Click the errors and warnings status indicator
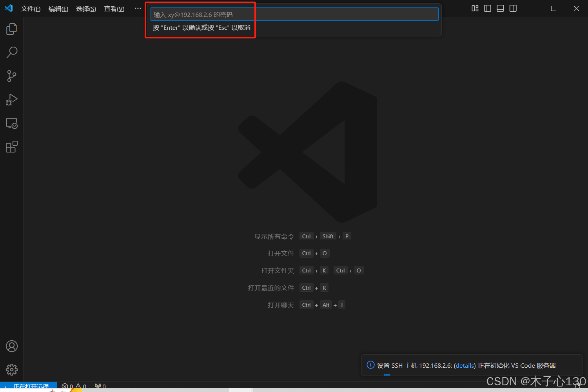 point(74,386)
